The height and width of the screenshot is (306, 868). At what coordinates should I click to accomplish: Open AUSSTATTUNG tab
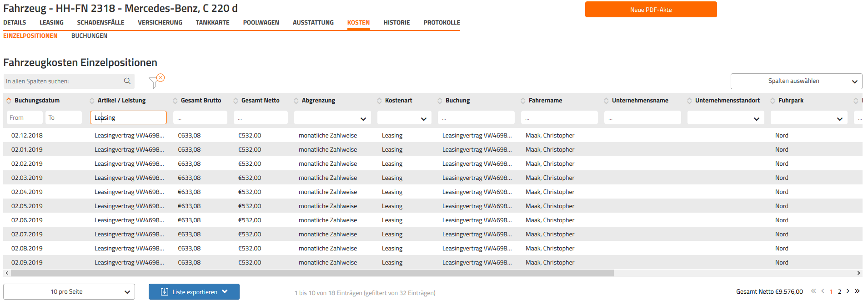(x=313, y=22)
